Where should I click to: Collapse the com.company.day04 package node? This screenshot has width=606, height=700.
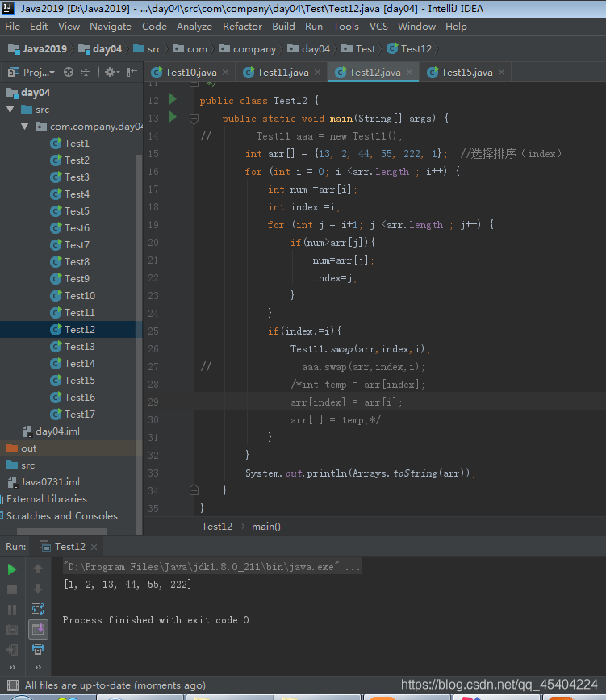(25, 127)
